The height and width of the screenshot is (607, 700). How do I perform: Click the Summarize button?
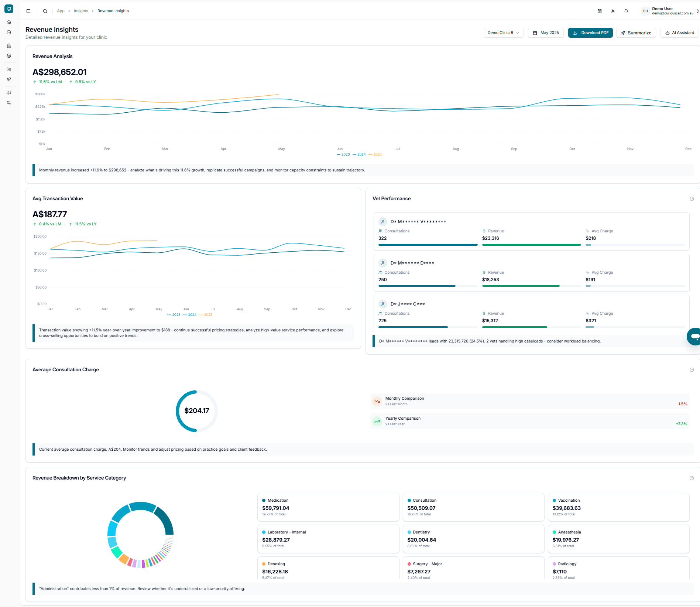pyautogui.click(x=636, y=33)
